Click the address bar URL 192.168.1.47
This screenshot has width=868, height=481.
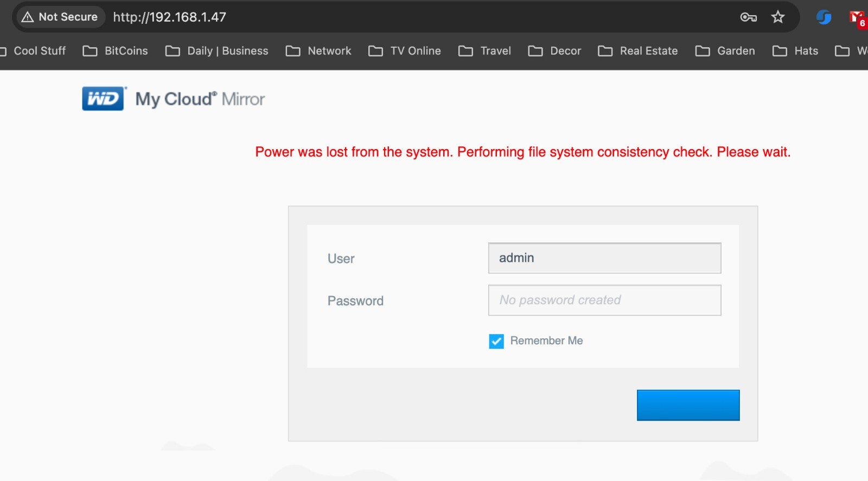pyautogui.click(x=169, y=17)
